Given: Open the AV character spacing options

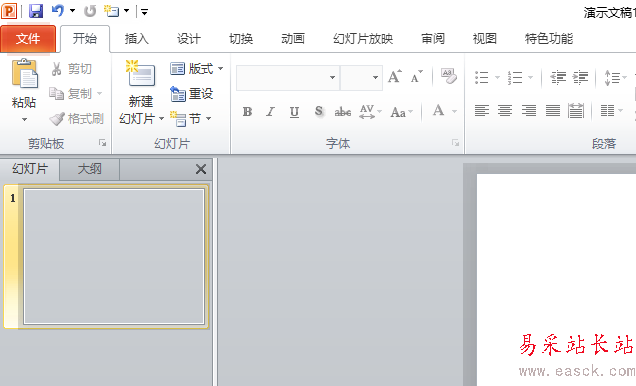Looking at the screenshot, I should tap(370, 112).
